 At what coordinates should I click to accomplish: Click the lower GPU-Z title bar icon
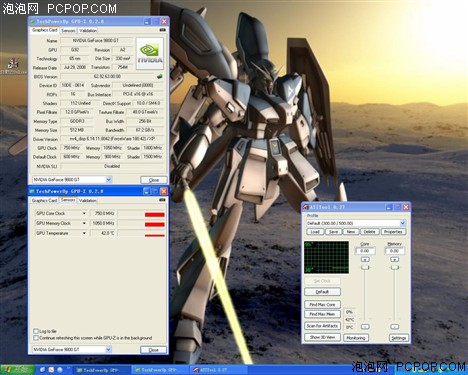(32, 191)
